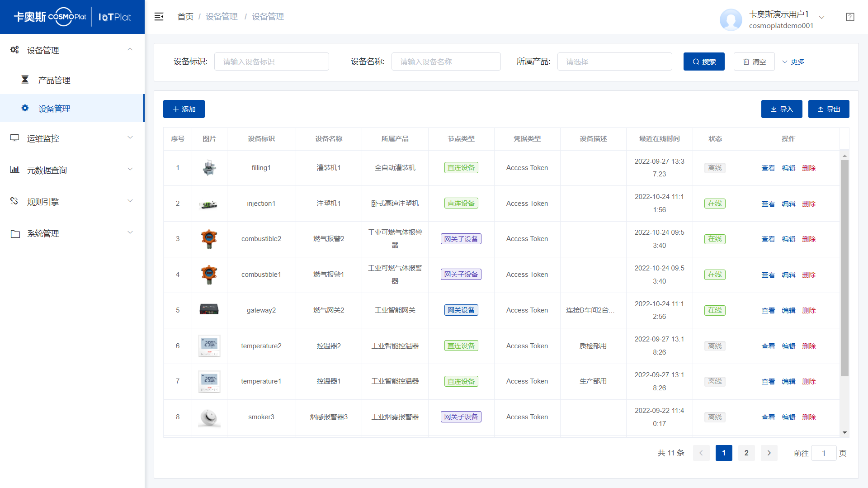868x488 pixels.
Task: Expand the 系统管理 menu chevron
Action: coord(130,232)
